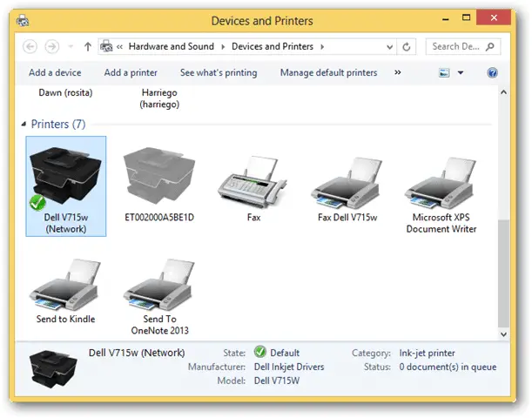Click Add a device

[55, 72]
